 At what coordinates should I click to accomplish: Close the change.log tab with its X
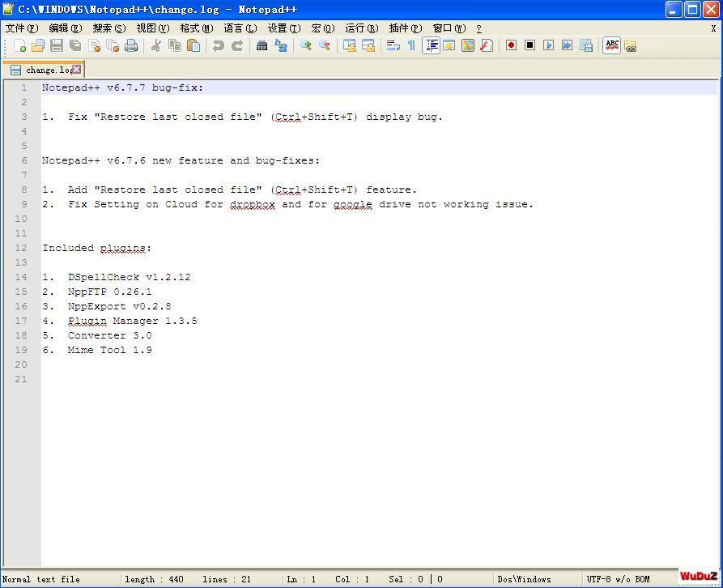tap(77, 69)
